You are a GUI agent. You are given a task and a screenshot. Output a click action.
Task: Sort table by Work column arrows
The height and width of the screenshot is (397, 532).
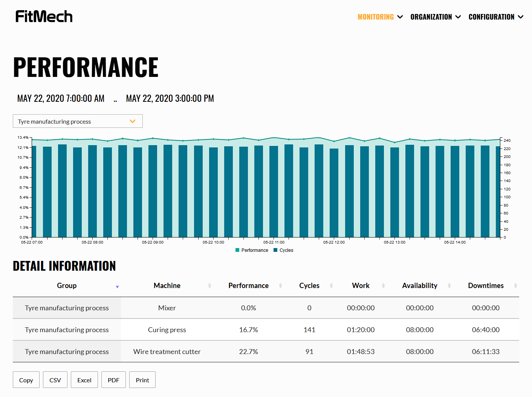(x=383, y=286)
